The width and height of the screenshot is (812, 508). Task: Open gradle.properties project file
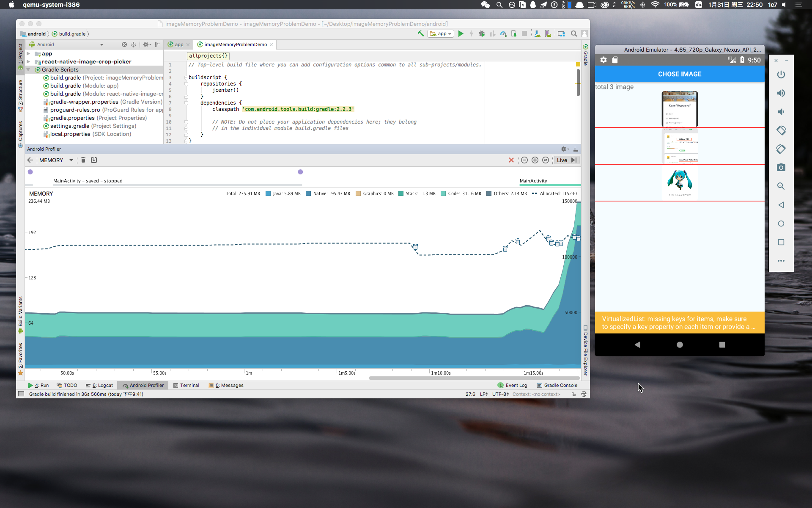click(x=99, y=118)
